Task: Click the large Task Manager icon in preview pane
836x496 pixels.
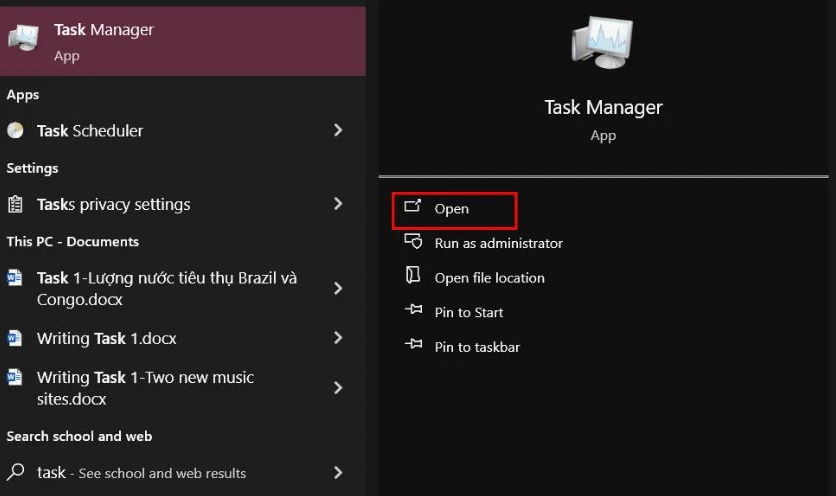Action: 602,42
